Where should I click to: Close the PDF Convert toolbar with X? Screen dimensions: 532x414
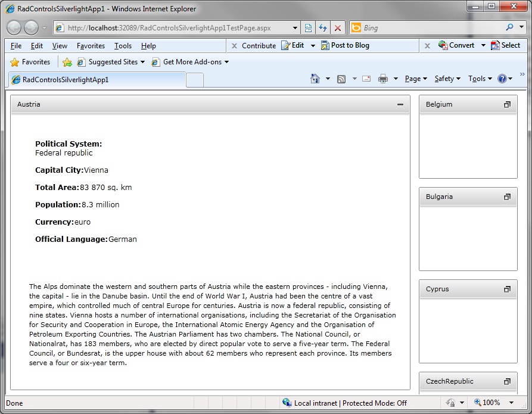pos(428,46)
